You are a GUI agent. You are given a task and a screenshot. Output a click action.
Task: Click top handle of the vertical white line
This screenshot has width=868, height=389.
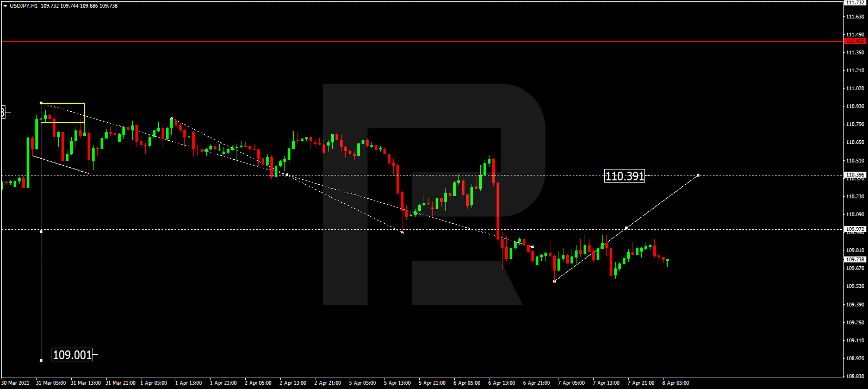(41, 103)
